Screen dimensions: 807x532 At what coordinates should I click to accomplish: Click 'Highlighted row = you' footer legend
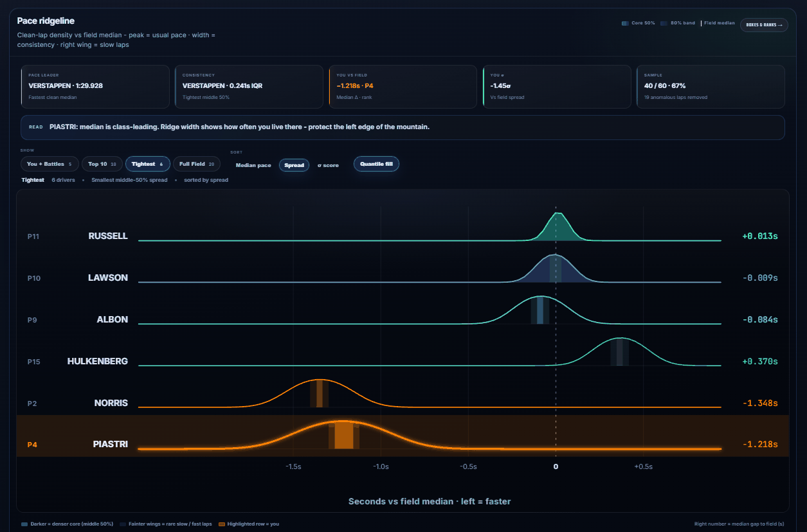249,524
